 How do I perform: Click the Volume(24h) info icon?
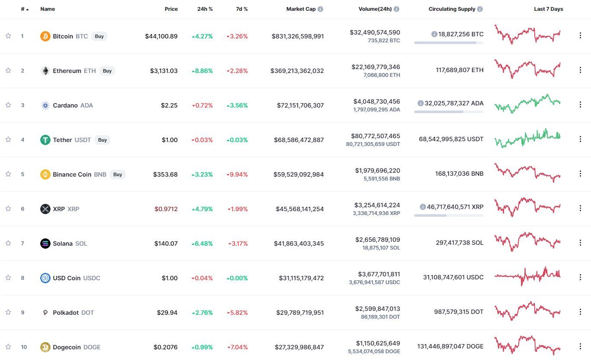point(396,9)
